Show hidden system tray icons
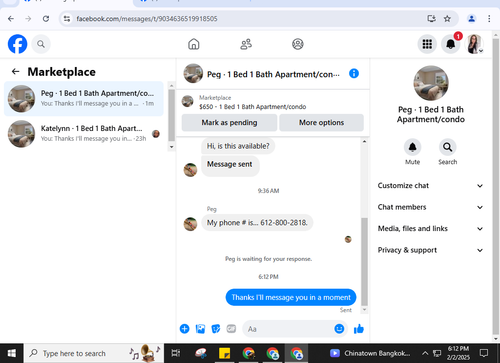The image size is (500, 363). tap(425, 353)
